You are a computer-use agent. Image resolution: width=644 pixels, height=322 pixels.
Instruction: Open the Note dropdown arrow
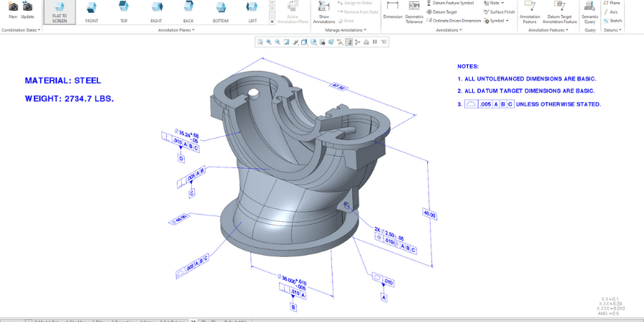point(503,3)
